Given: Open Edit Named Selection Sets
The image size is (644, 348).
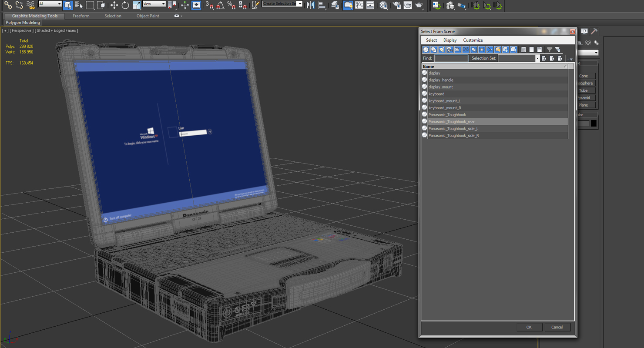Looking at the screenshot, I should pyautogui.click(x=255, y=5).
